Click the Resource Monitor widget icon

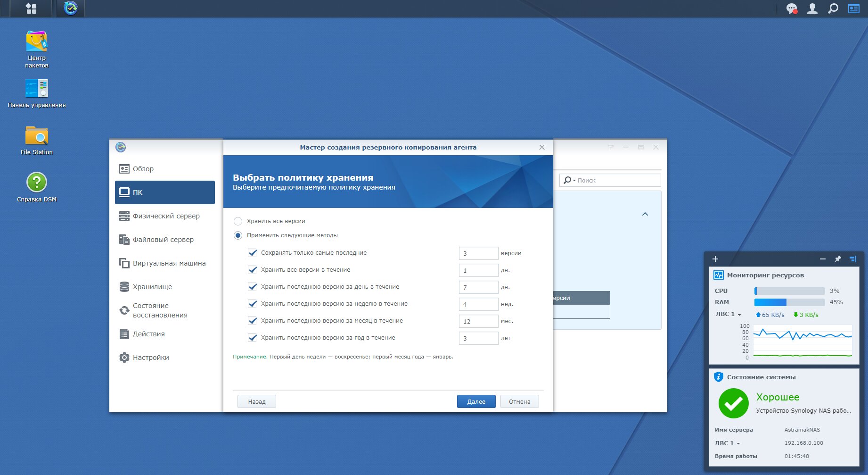719,275
